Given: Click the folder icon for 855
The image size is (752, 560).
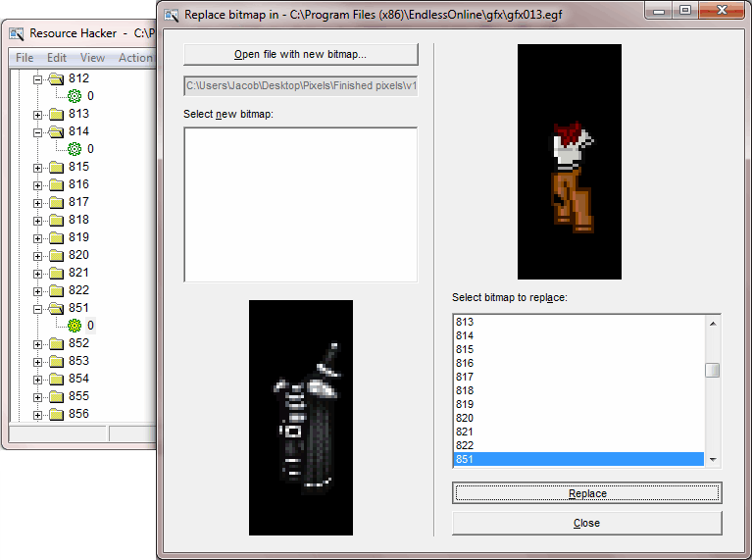Looking at the screenshot, I should pos(56,396).
